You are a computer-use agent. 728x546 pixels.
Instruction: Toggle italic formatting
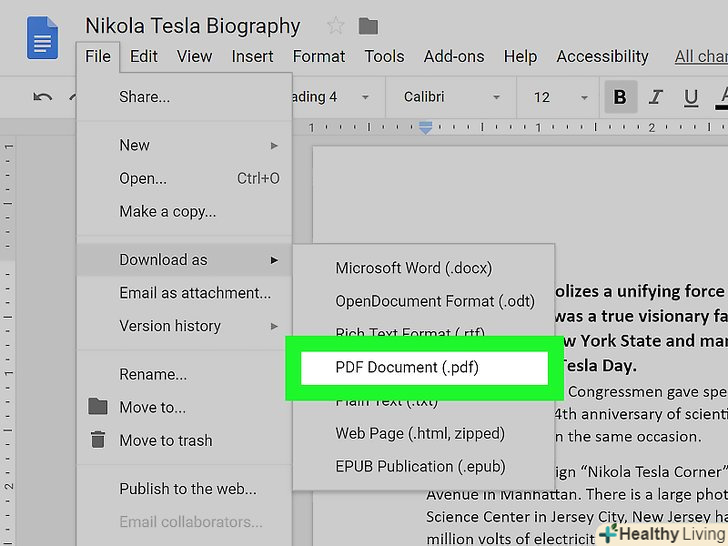point(656,97)
